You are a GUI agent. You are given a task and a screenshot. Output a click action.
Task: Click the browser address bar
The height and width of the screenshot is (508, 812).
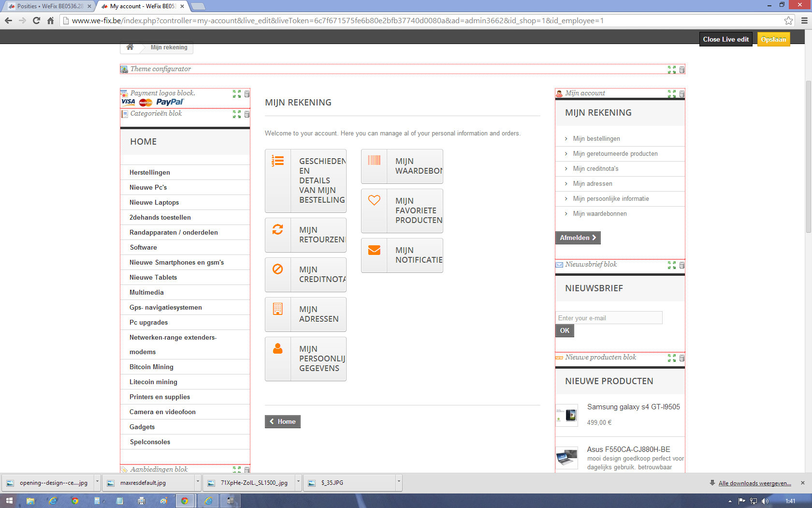click(x=425, y=20)
